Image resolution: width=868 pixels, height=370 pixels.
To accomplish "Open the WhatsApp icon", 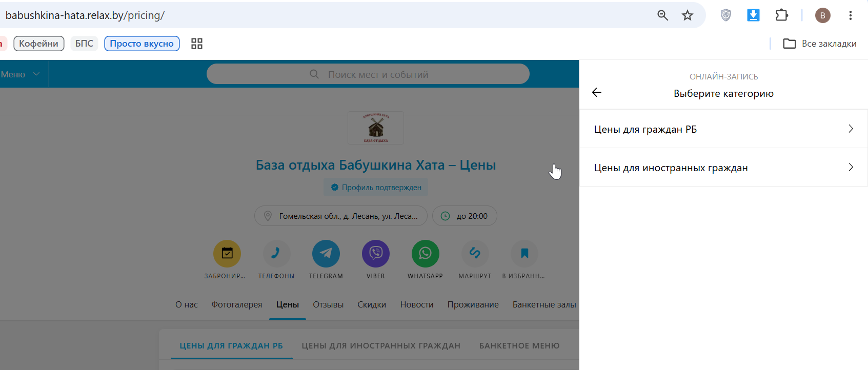I will pyautogui.click(x=426, y=253).
